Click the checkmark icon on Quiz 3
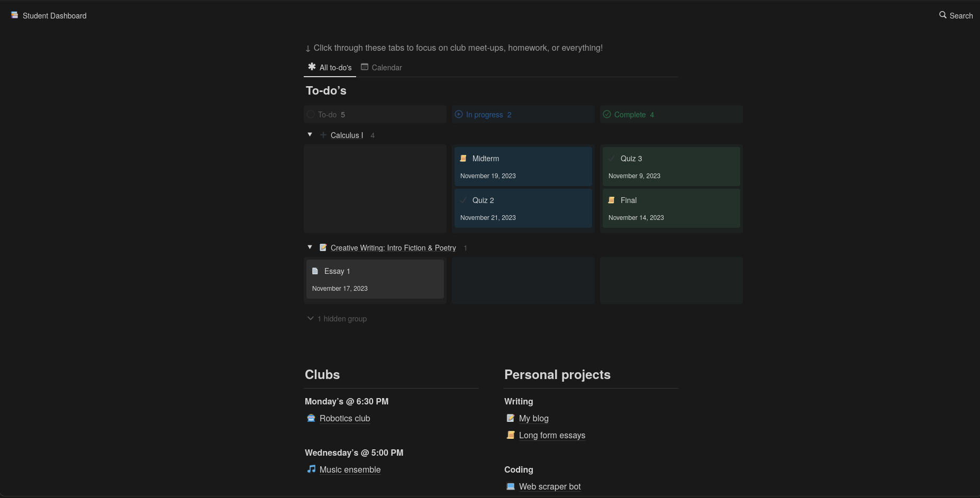The height and width of the screenshot is (498, 980). [x=612, y=158]
